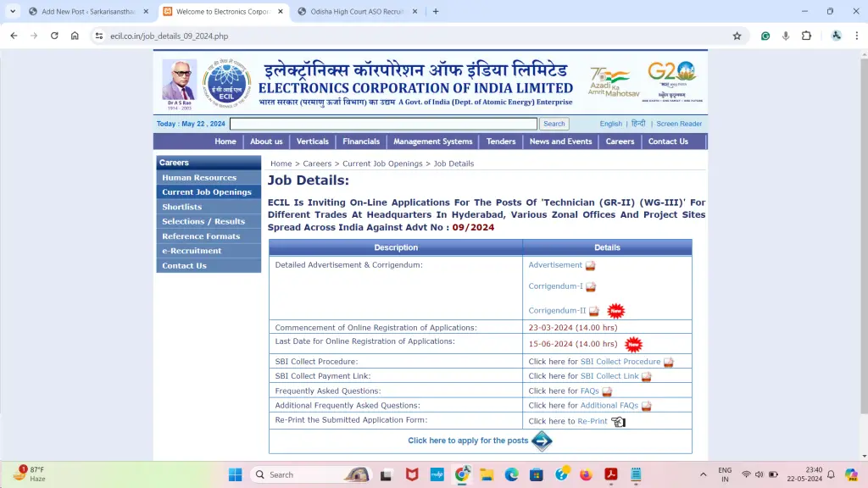This screenshot has height=488, width=868.
Task: Open Microsoft Edge from taskbar
Action: [x=511, y=474]
